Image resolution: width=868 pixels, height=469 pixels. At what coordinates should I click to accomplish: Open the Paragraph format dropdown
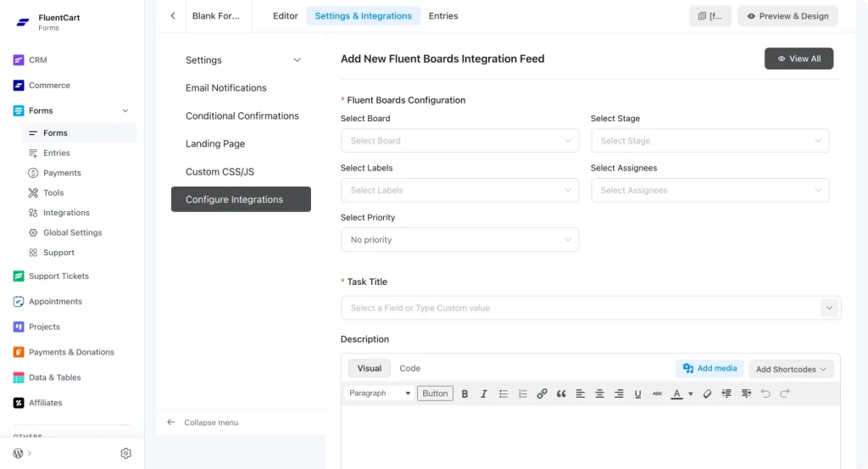pyautogui.click(x=380, y=394)
